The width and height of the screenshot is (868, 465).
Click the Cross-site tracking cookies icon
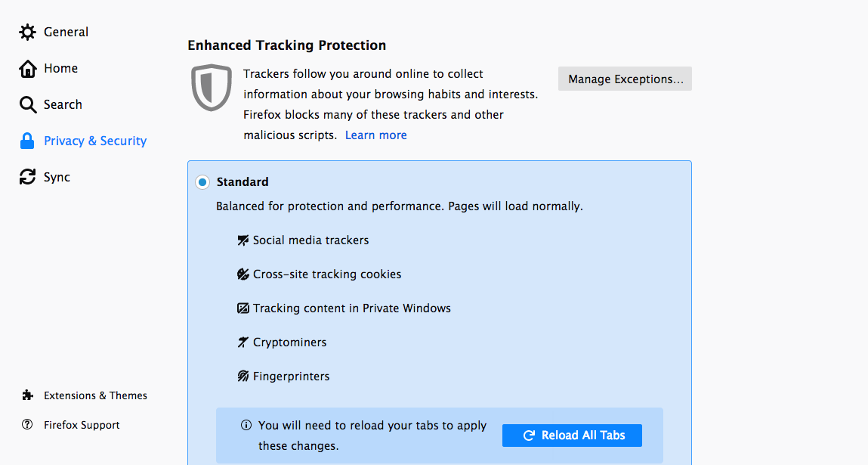(242, 274)
